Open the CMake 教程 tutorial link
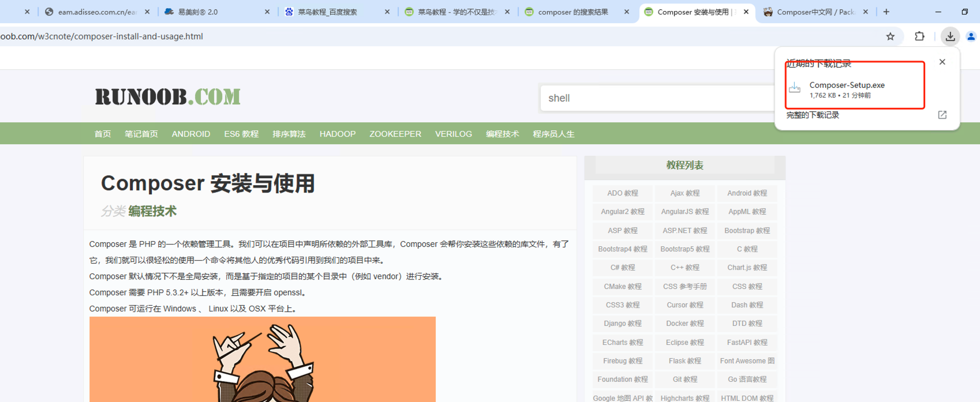The height and width of the screenshot is (402, 980). [623, 287]
